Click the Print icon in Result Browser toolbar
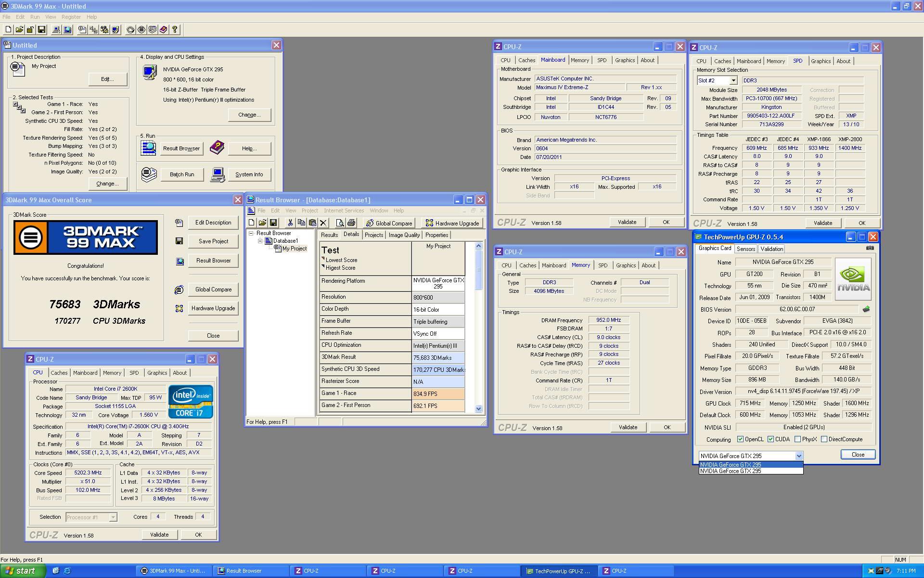Viewport: 924px width, 578px height. pos(351,223)
